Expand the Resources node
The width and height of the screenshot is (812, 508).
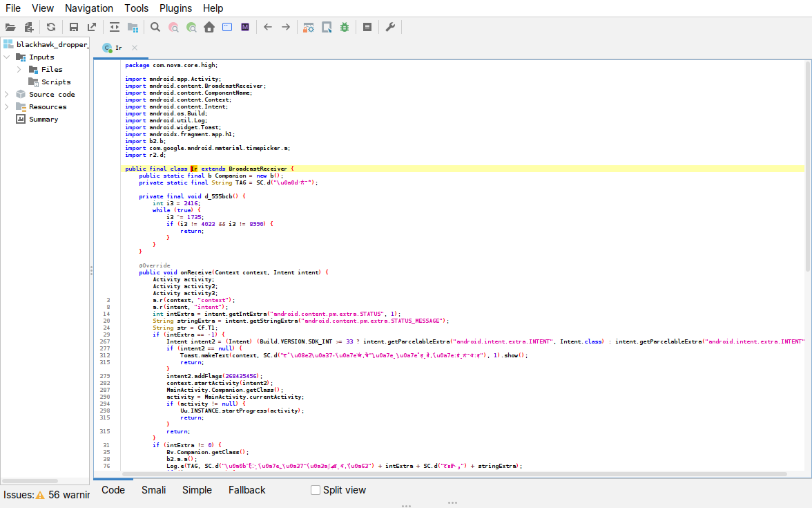pos(7,106)
